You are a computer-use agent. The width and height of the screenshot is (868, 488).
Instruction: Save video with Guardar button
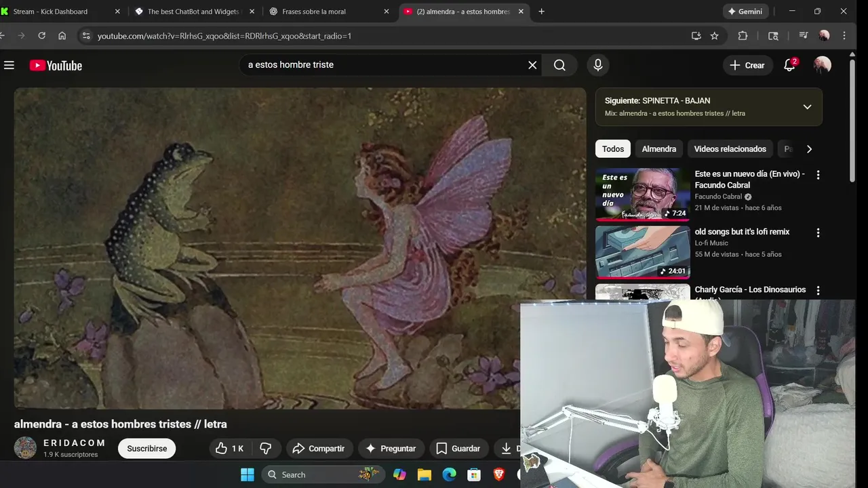(458, 449)
